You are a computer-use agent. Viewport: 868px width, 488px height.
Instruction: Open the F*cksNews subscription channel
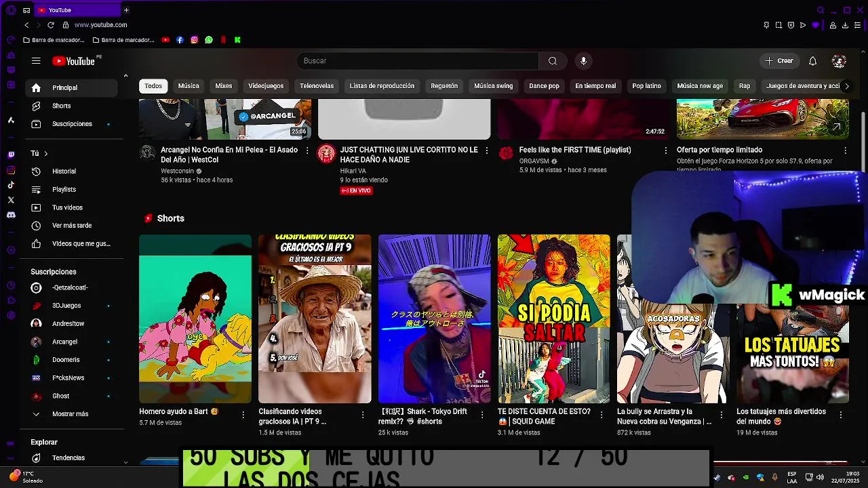pos(71,378)
